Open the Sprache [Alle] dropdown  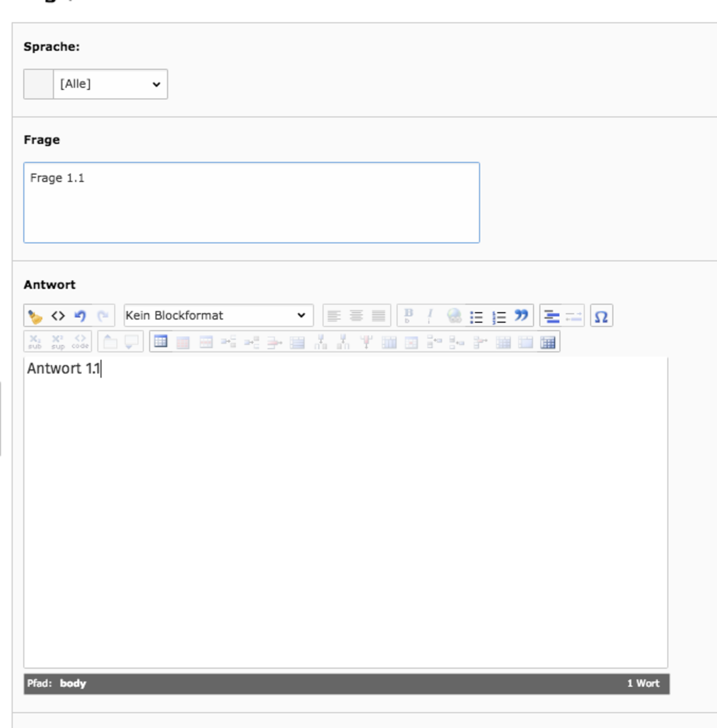pos(110,84)
